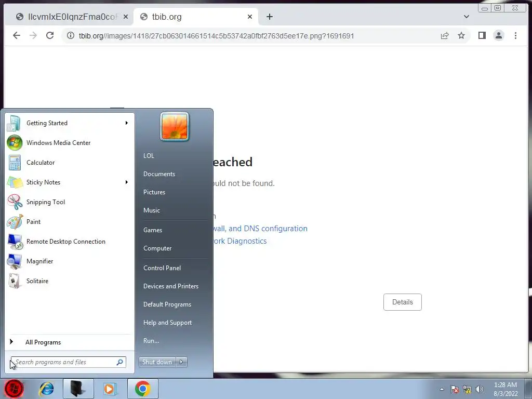Click the black taskbar application icon
The height and width of the screenshot is (399, 532).
coord(78,389)
